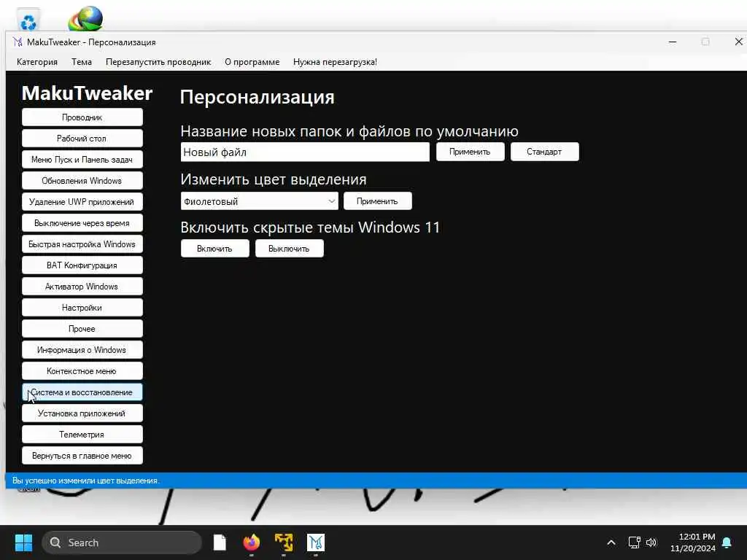Open the notifications bell icon

click(727, 542)
